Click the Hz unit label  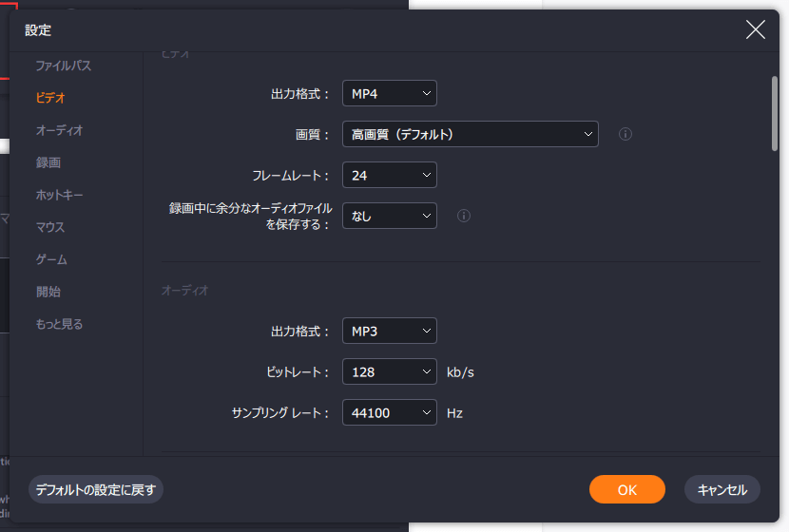(454, 413)
